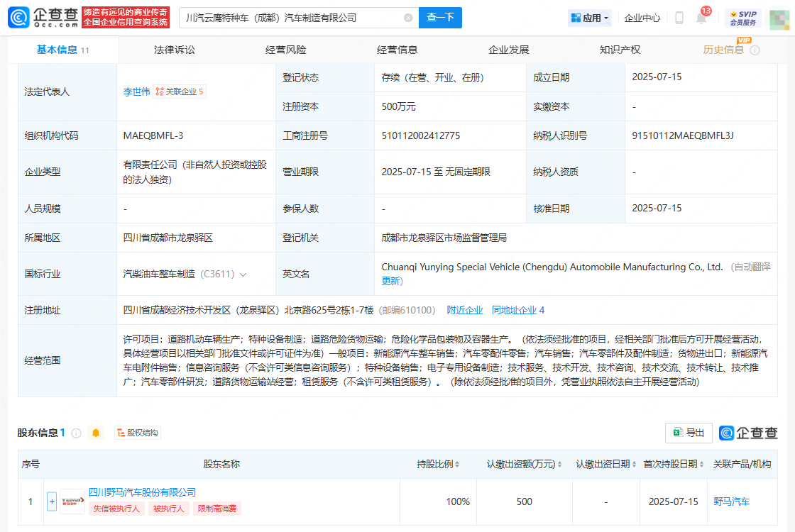795x532 pixels.
Task: Click the 企查查 logo in header
Action: pyautogui.click(x=40, y=18)
